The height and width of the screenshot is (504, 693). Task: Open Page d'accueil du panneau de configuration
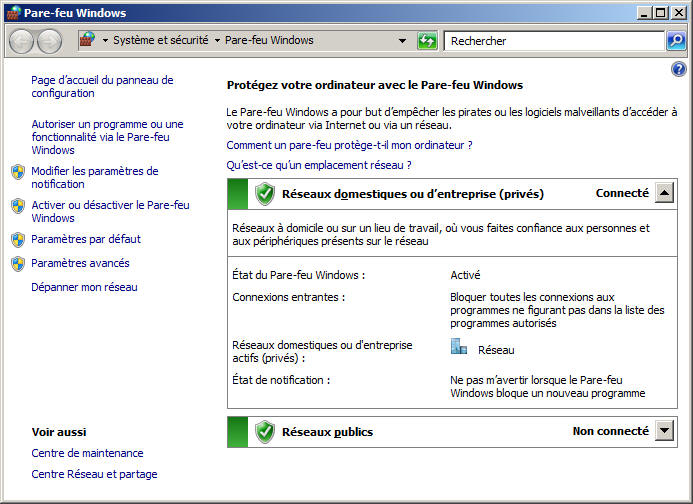pyautogui.click(x=102, y=87)
